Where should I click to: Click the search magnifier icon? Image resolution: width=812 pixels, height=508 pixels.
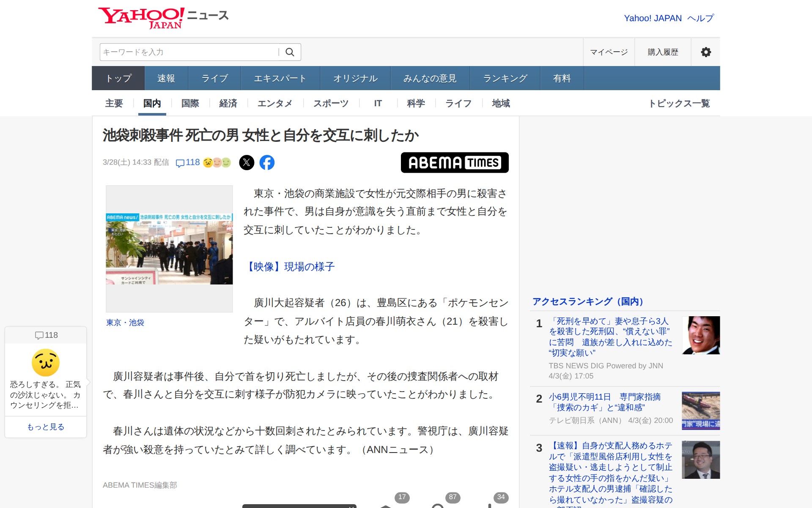click(x=290, y=52)
